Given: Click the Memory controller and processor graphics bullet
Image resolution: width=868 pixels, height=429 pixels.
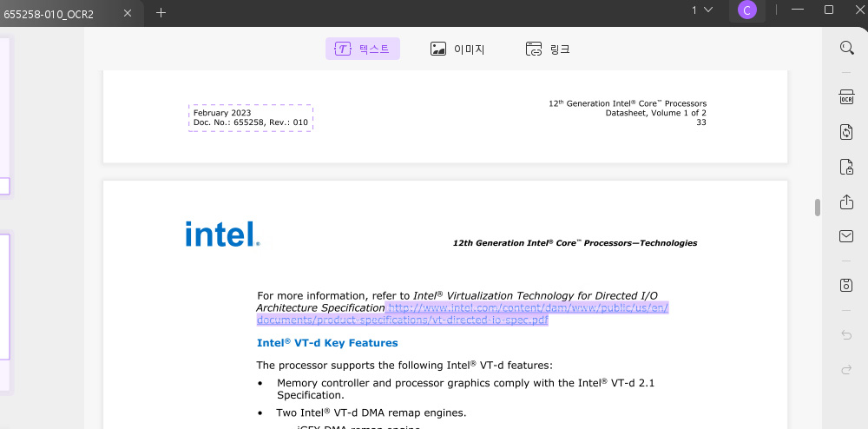Looking at the screenshot, I should [x=465, y=388].
